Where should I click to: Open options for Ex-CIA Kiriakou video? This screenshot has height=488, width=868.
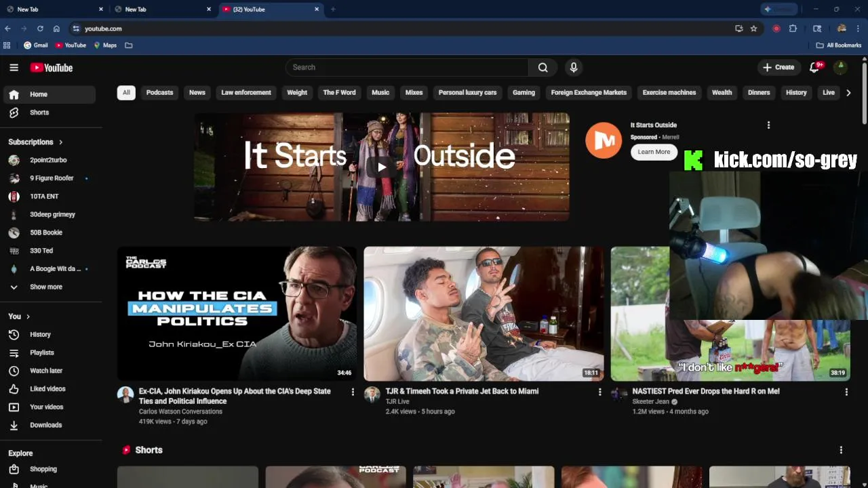tap(353, 392)
